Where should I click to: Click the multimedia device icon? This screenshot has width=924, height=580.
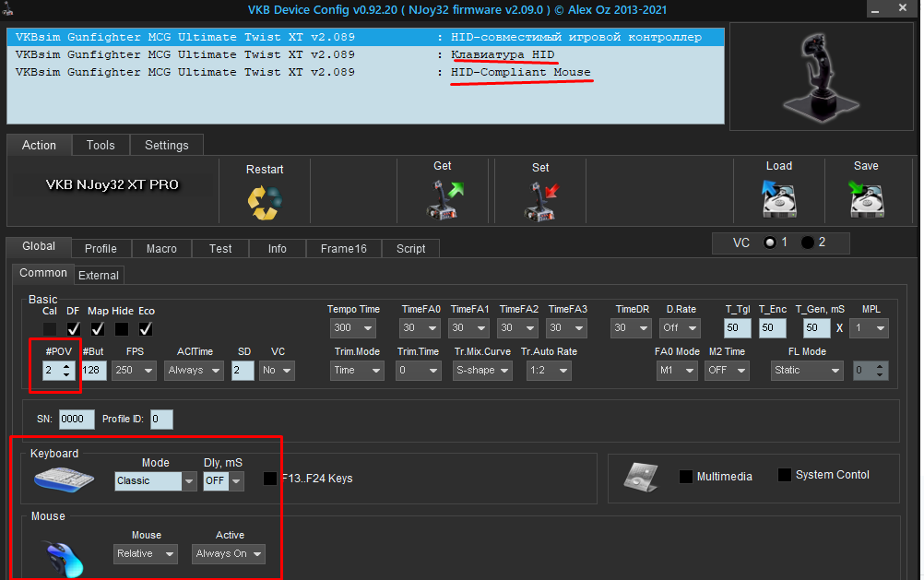[641, 477]
